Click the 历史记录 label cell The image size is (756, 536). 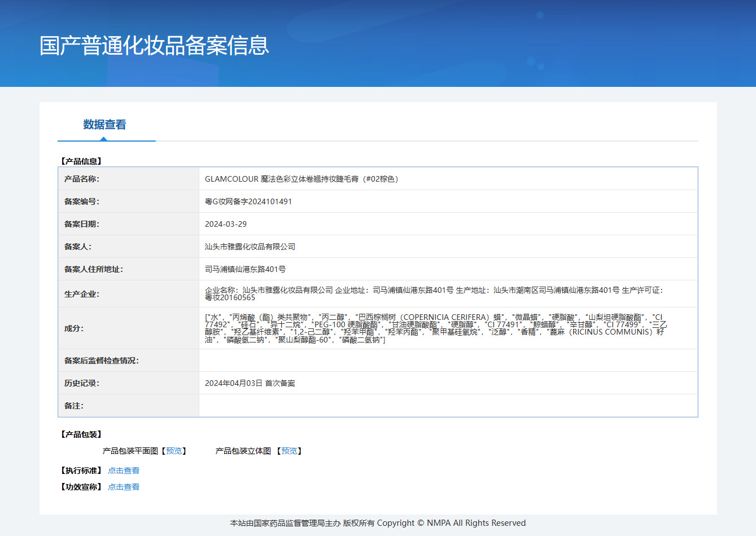(129, 383)
